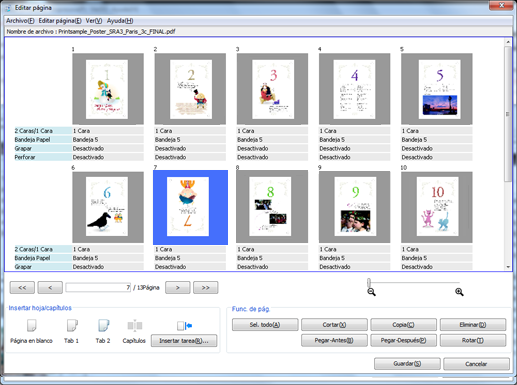Click the Pegar-Después button
The height and width of the screenshot is (385, 517).
coord(403,340)
